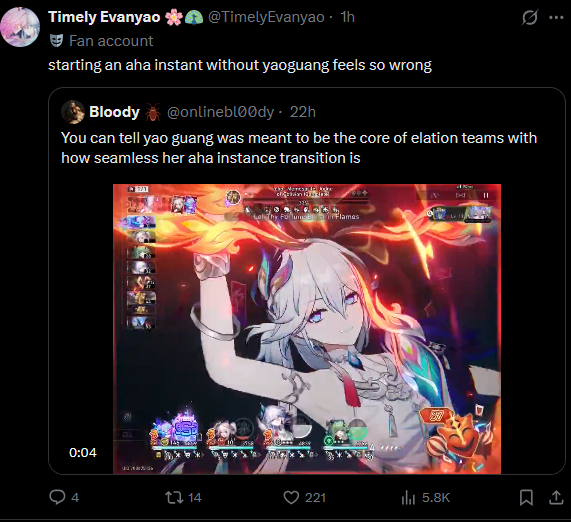Open the three-dot more options menu
571x522 pixels.
coord(556,17)
